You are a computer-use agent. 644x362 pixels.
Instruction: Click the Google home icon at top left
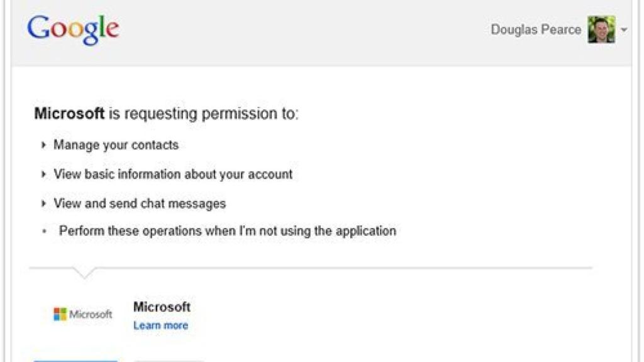pyautogui.click(x=72, y=28)
